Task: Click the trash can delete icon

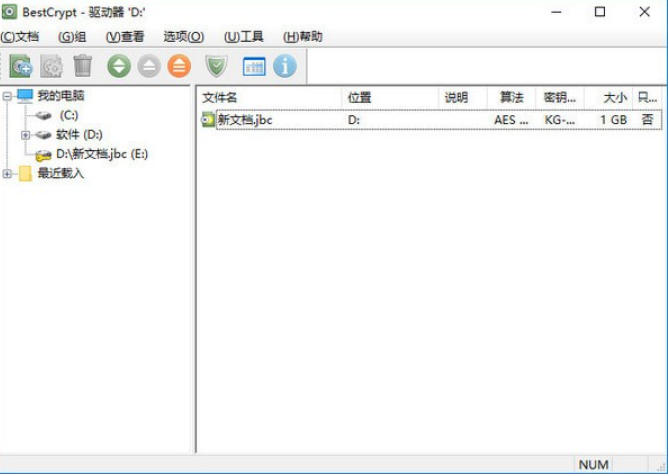Action: tap(82, 66)
